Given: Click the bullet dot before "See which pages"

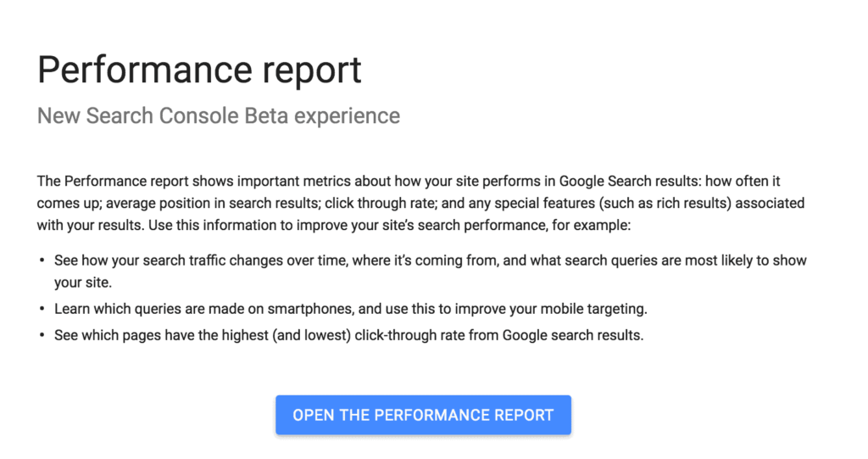Looking at the screenshot, I should pos(42,335).
